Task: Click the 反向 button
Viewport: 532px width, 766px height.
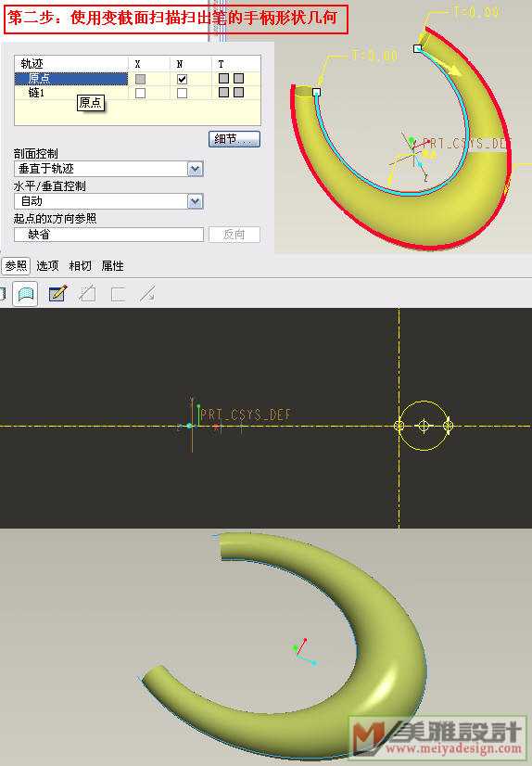Action: click(234, 235)
